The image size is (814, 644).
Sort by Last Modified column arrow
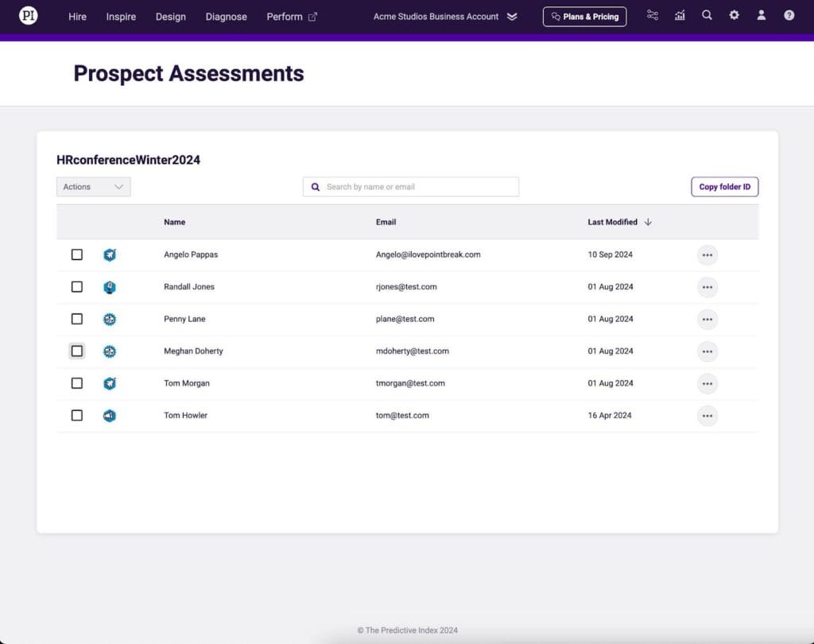(648, 222)
